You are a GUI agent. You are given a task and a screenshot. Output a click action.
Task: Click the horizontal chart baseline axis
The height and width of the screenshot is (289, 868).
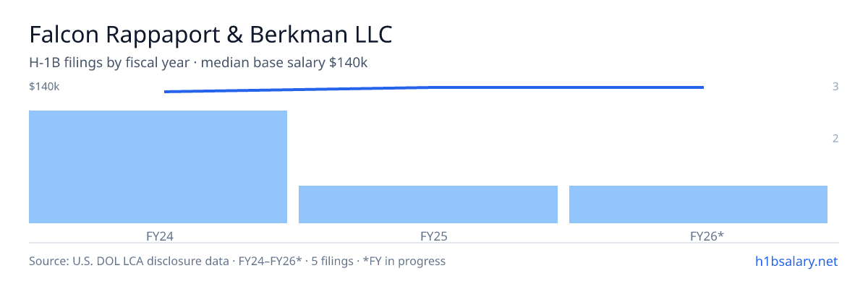pos(434,243)
